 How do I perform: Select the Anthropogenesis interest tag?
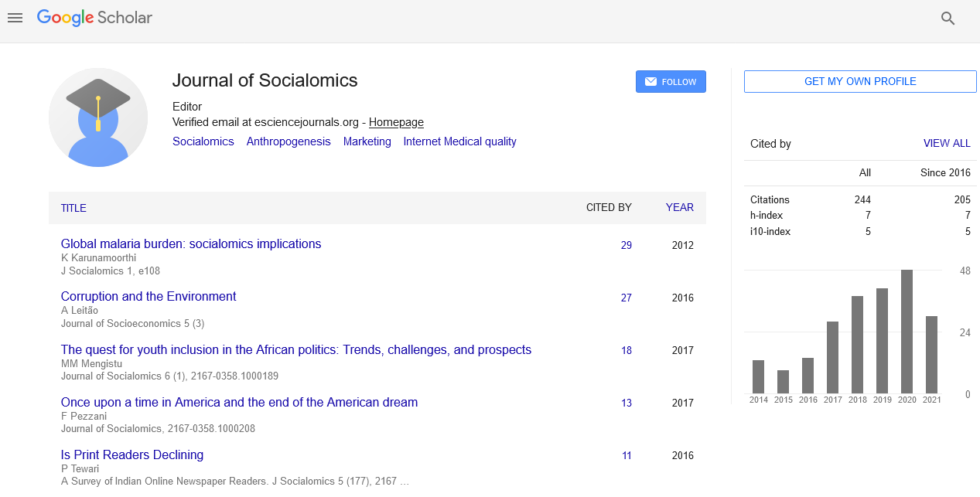pos(289,141)
